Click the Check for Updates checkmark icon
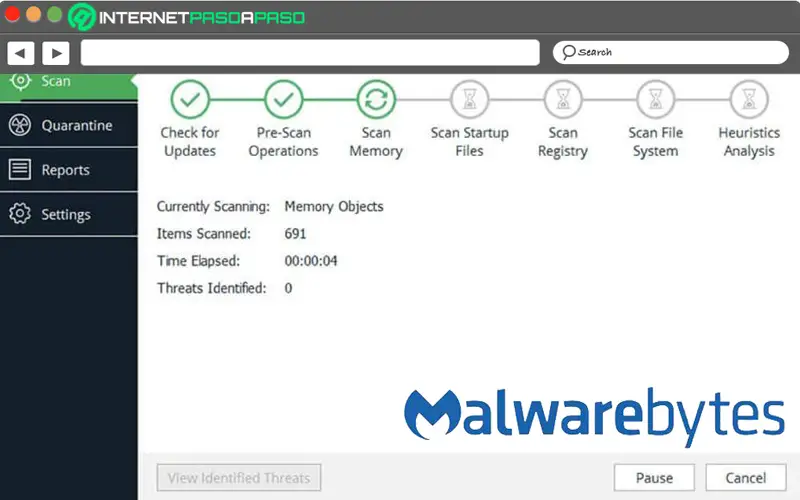The height and width of the screenshot is (500, 800). [x=190, y=99]
